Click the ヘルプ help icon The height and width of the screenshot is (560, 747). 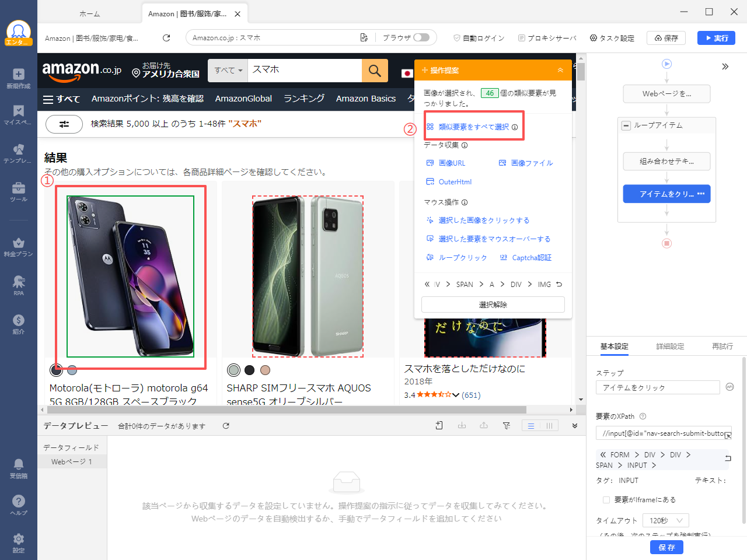[18, 505]
